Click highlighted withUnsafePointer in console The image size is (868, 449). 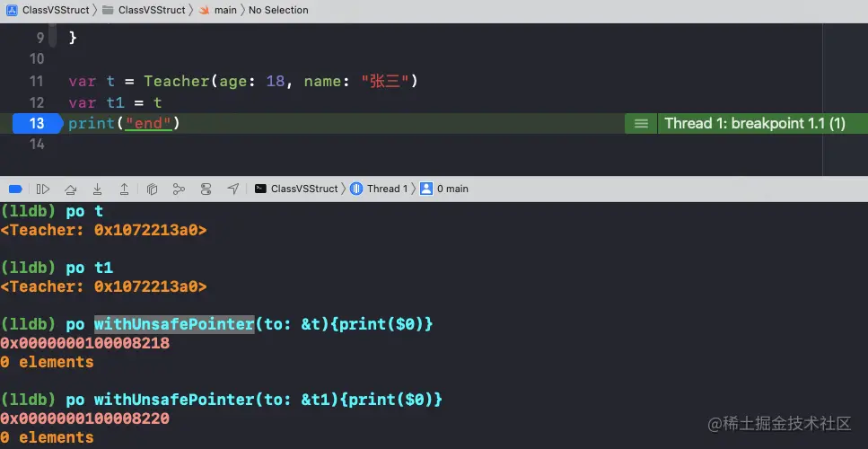coord(174,324)
